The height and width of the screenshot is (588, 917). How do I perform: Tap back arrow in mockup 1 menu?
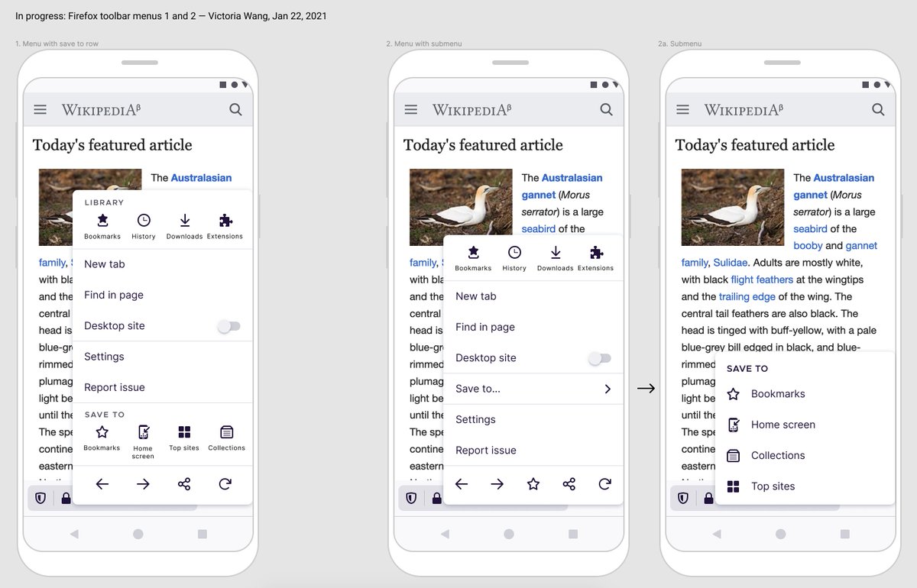(x=102, y=484)
